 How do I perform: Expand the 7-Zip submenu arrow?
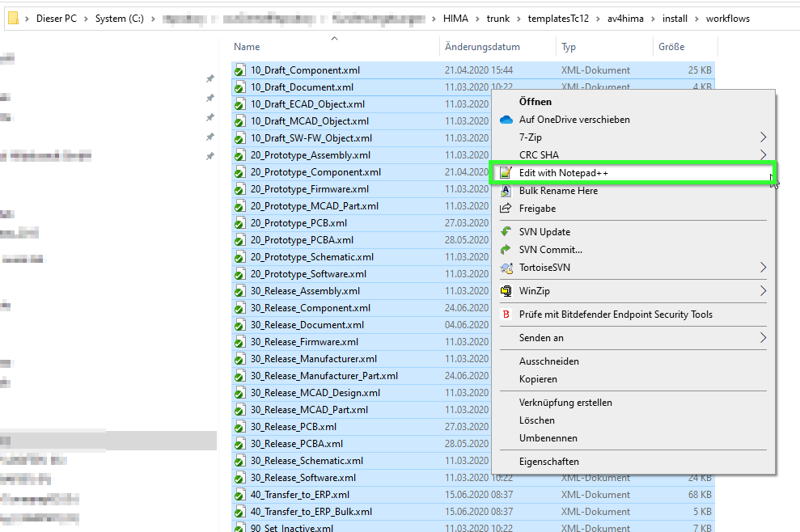click(x=763, y=137)
